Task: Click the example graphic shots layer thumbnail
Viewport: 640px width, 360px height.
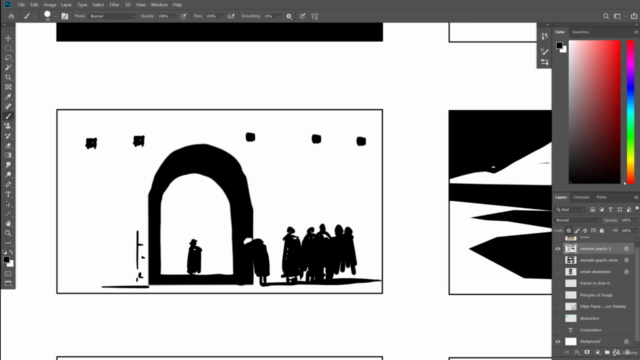Action: pos(571,260)
